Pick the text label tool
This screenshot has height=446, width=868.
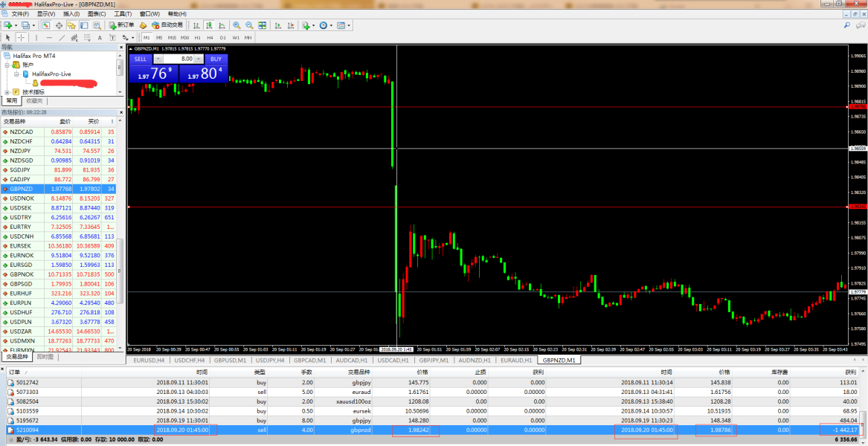pyautogui.click(x=100, y=37)
